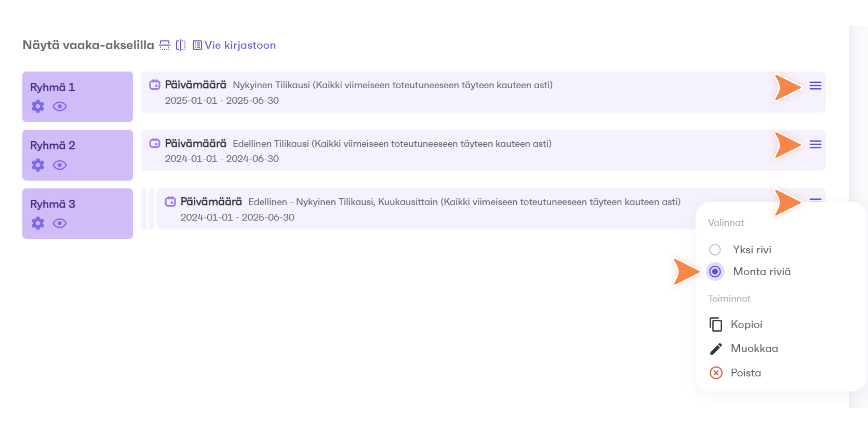The image size is (868, 434).
Task: Open settings gear for Ryhmä 2
Action: coord(38,165)
